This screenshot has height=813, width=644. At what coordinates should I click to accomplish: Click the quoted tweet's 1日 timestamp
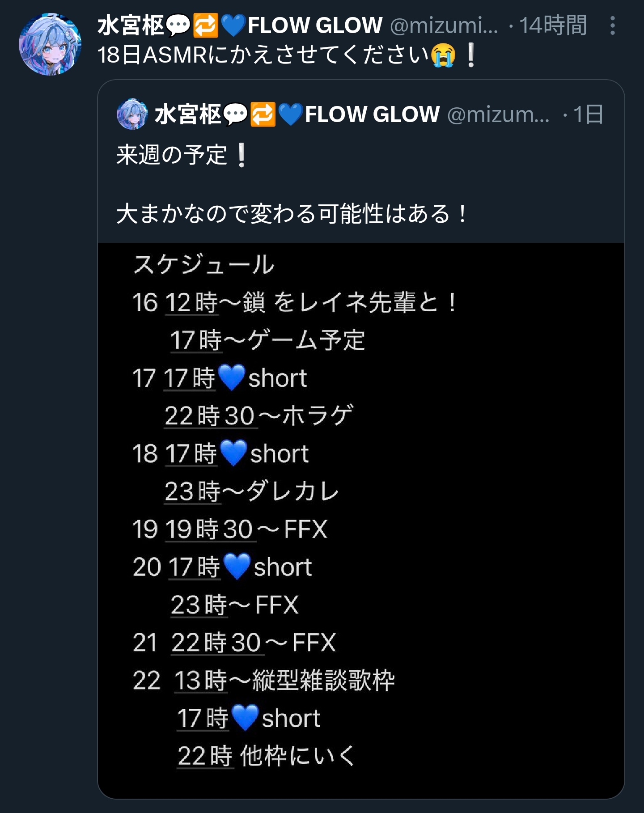click(x=588, y=114)
